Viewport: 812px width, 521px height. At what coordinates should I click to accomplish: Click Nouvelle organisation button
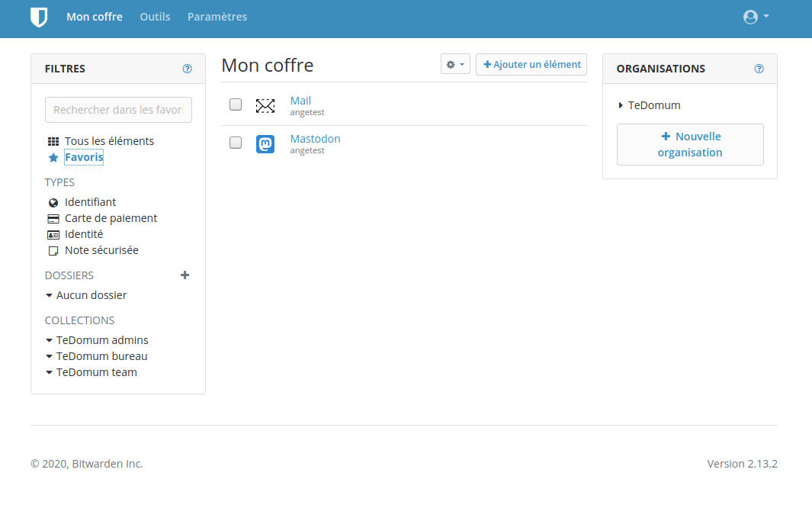(690, 144)
